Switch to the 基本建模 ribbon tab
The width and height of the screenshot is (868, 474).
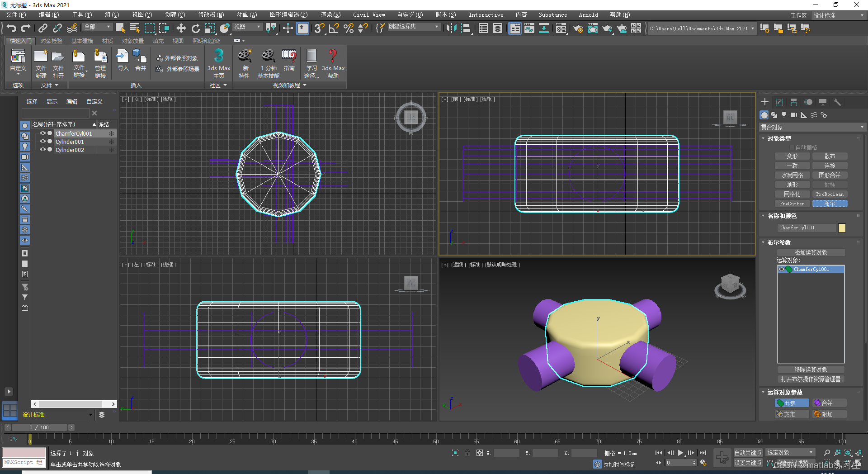point(82,41)
